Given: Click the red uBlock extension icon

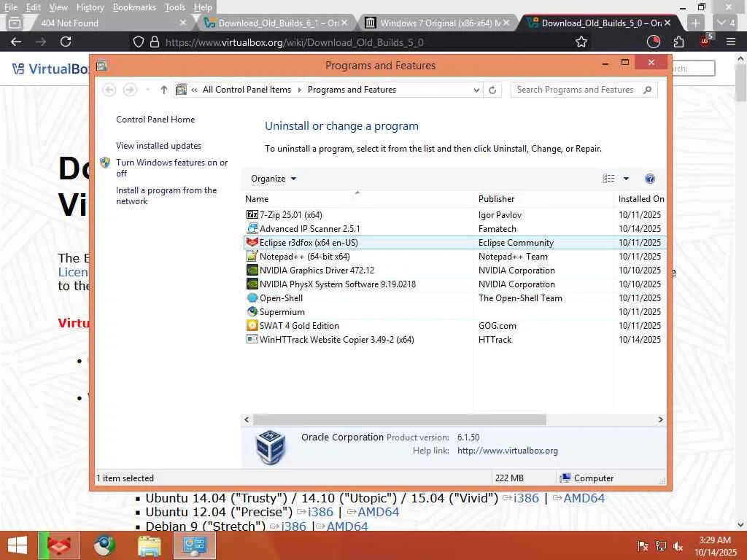Looking at the screenshot, I should click(705, 41).
